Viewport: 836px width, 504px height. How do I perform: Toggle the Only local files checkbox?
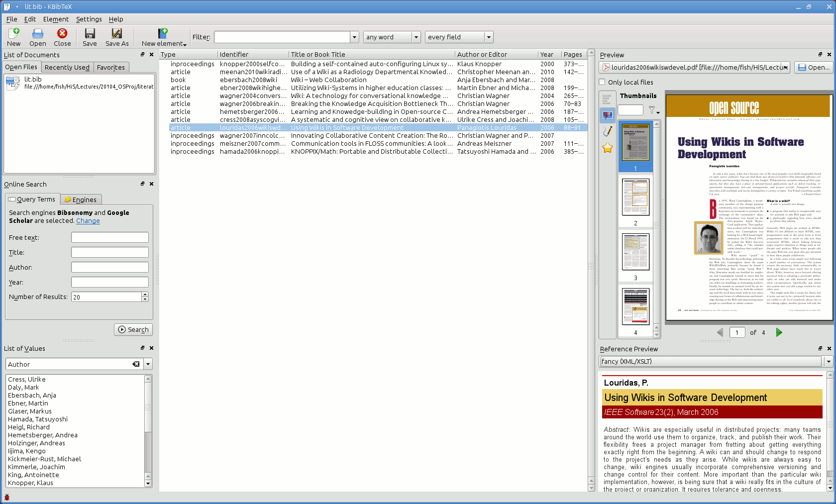[x=602, y=82]
